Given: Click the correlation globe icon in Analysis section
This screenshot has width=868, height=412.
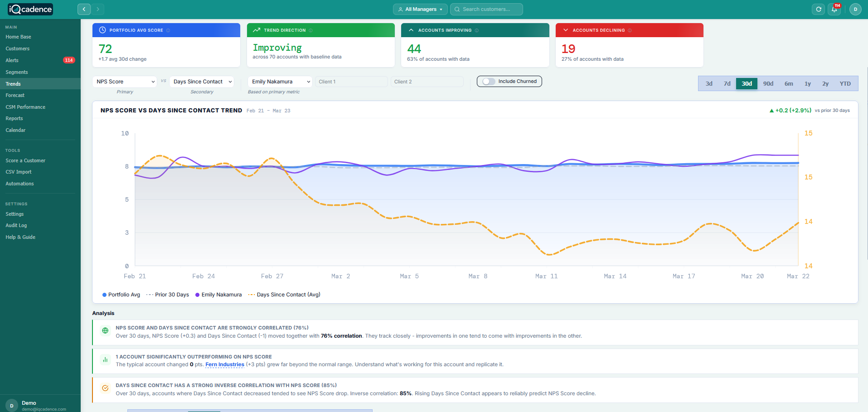Looking at the screenshot, I should [105, 330].
